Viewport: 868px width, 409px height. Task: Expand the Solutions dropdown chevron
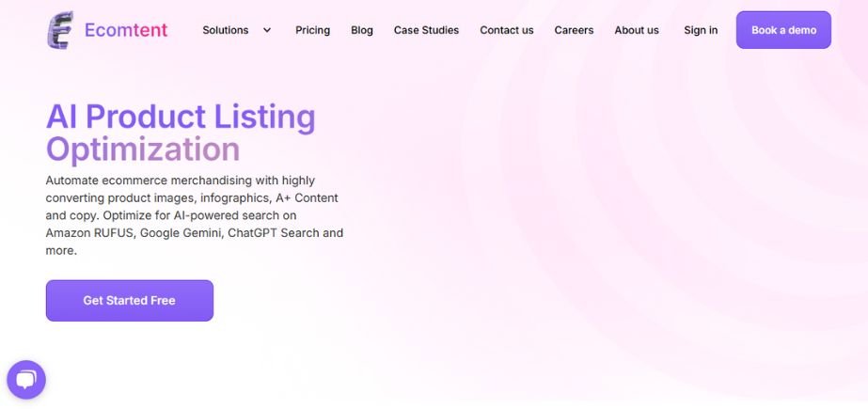point(267,30)
